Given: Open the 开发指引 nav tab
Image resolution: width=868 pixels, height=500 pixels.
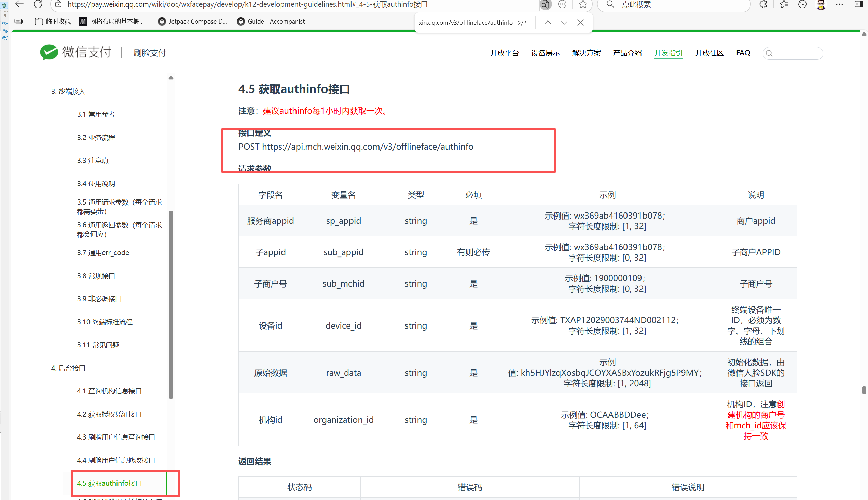Looking at the screenshot, I should [x=668, y=53].
